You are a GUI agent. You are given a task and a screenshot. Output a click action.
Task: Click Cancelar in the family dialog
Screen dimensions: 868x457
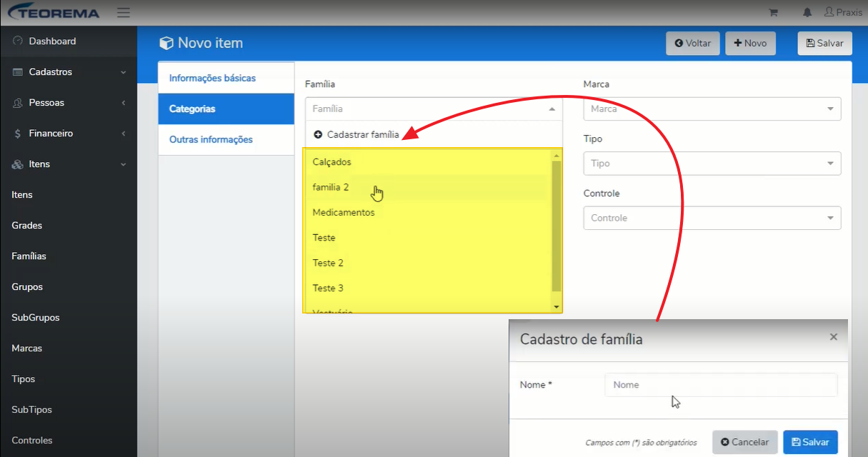(x=745, y=442)
